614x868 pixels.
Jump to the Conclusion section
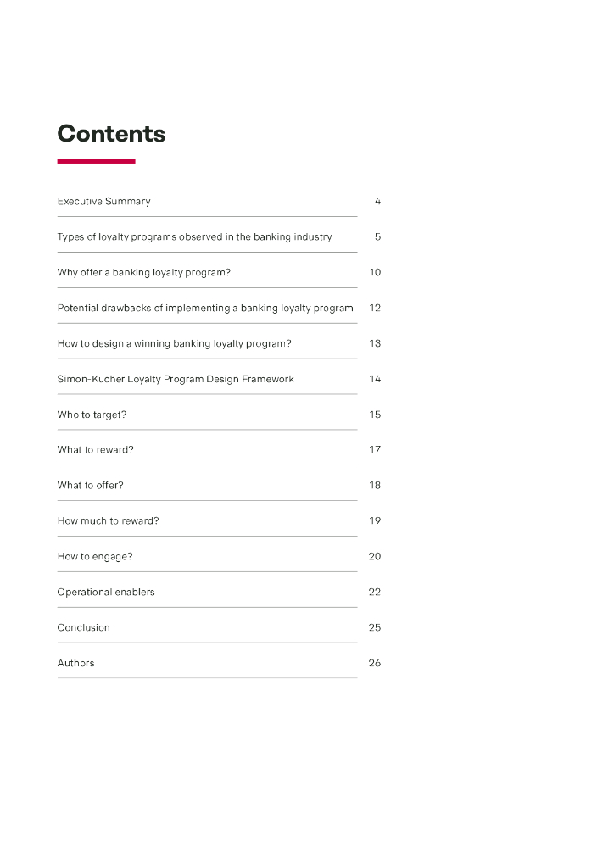coord(83,628)
